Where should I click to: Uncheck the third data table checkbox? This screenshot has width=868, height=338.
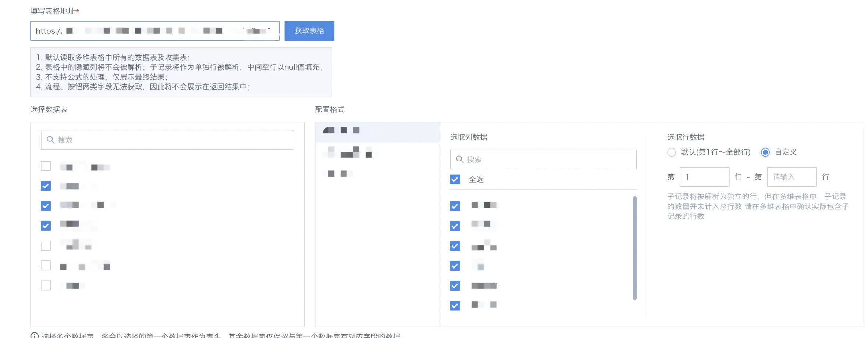[x=46, y=206]
